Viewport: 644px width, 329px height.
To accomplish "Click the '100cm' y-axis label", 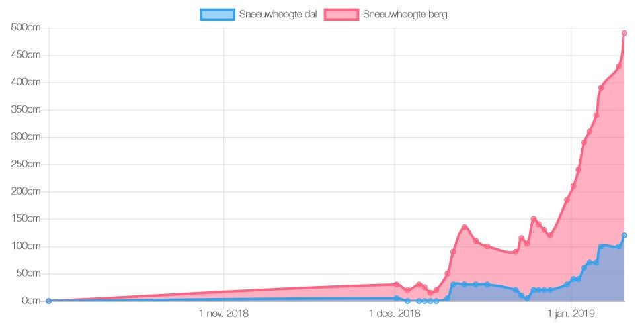I will click(x=26, y=246).
